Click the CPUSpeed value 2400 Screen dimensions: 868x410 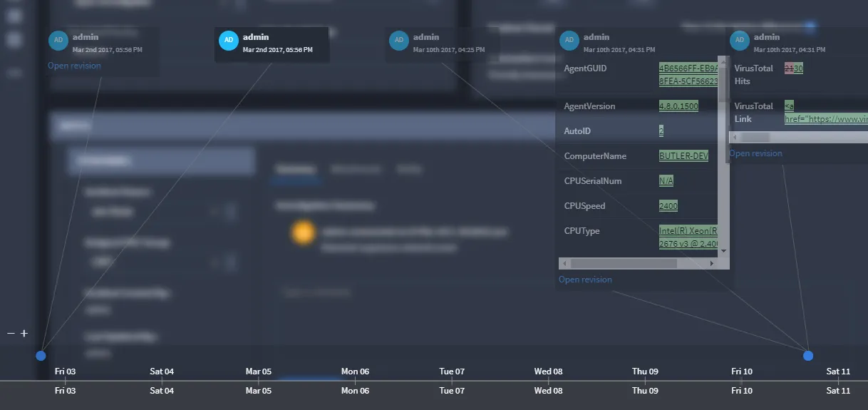[x=668, y=206]
